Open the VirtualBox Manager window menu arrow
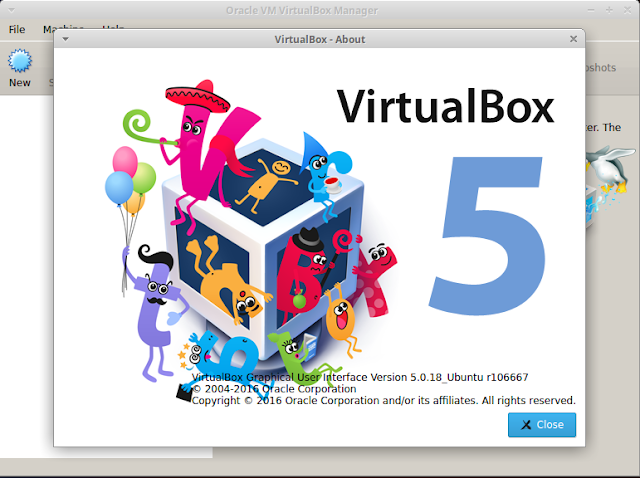Screen dimensions: 640x478 tap(11, 10)
